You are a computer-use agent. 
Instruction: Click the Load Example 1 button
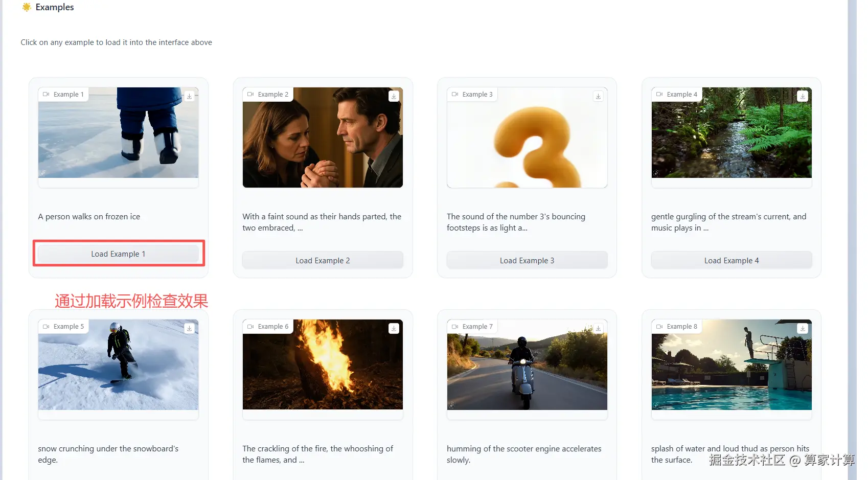pyautogui.click(x=118, y=254)
